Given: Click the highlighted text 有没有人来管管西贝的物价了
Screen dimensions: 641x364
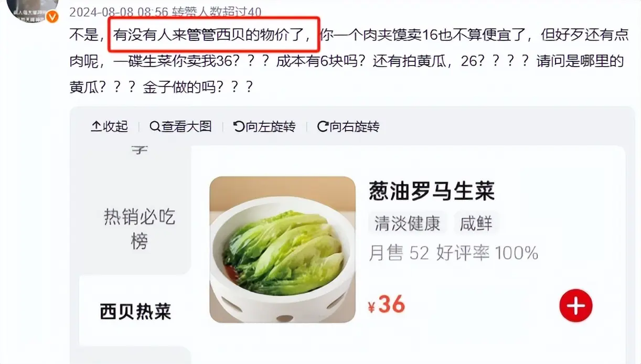Looking at the screenshot, I should pyautogui.click(x=213, y=36).
